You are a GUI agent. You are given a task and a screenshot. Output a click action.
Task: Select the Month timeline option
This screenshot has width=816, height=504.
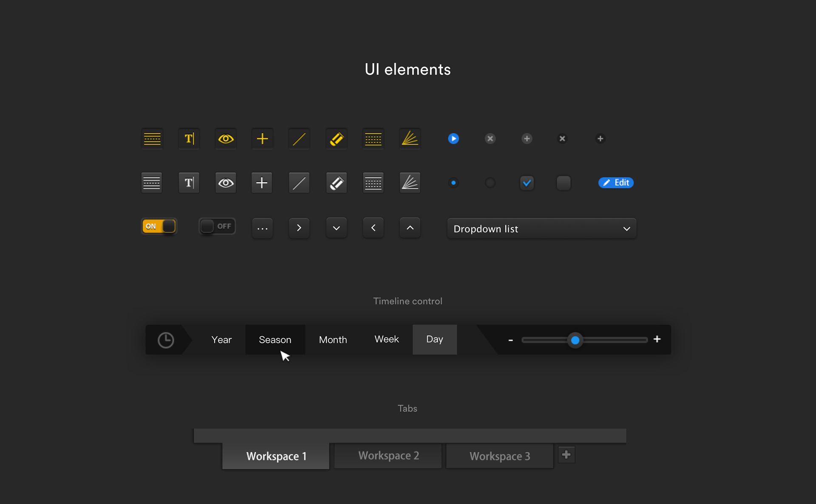click(333, 340)
